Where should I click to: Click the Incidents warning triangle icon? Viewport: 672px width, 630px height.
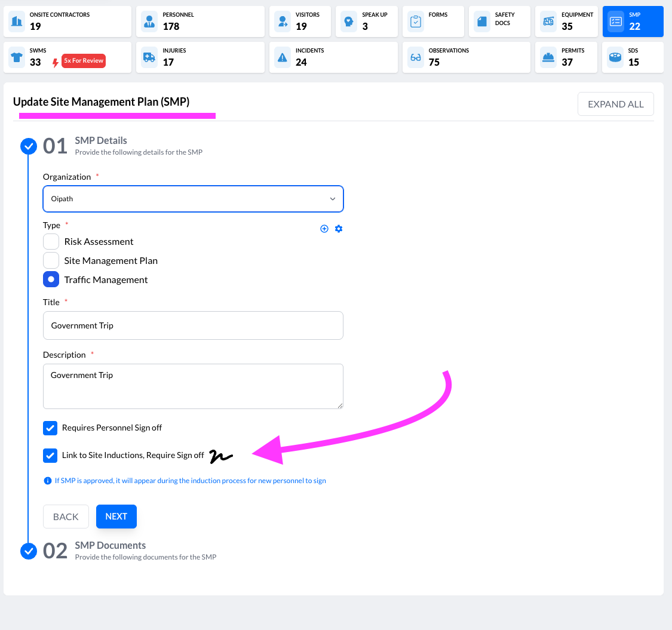point(282,57)
